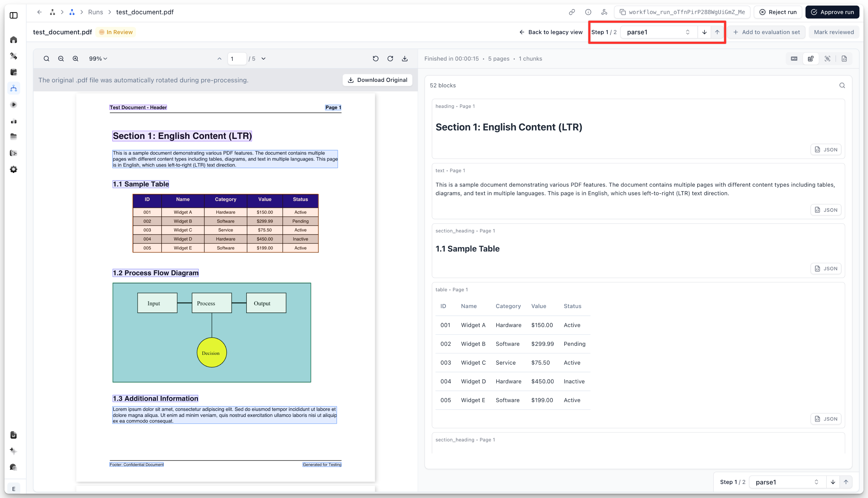Click Back to legacy view
The width and height of the screenshot is (868, 498).
tap(551, 32)
